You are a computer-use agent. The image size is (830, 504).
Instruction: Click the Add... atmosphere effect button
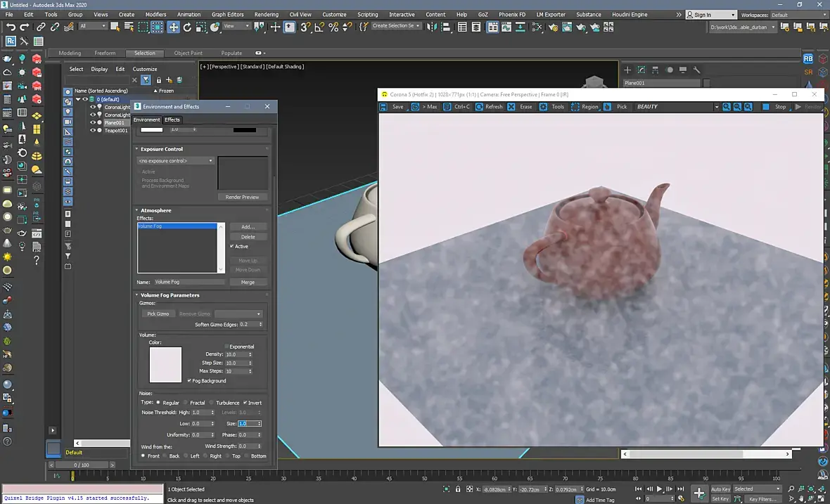pyautogui.click(x=248, y=227)
